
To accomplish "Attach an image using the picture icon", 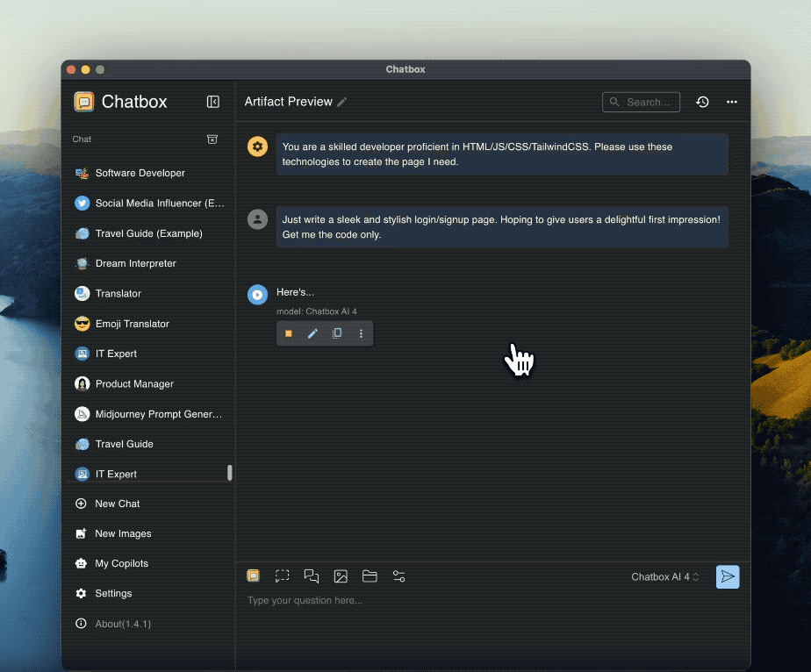I will coord(341,575).
